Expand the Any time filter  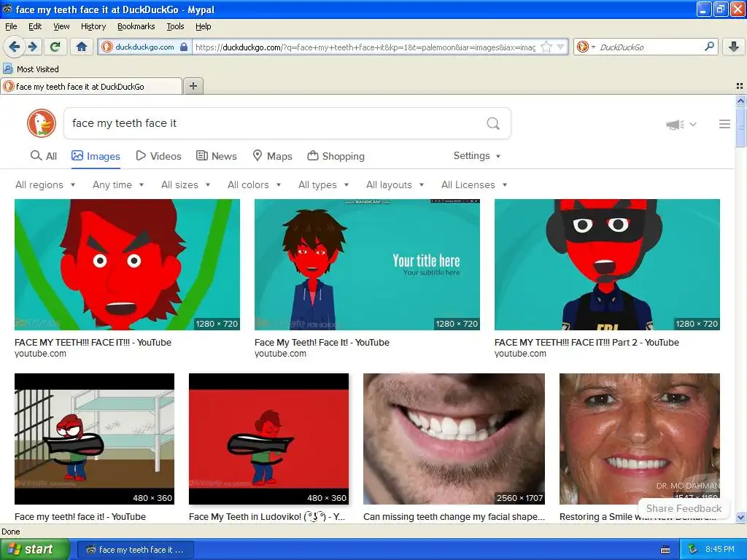[118, 184]
